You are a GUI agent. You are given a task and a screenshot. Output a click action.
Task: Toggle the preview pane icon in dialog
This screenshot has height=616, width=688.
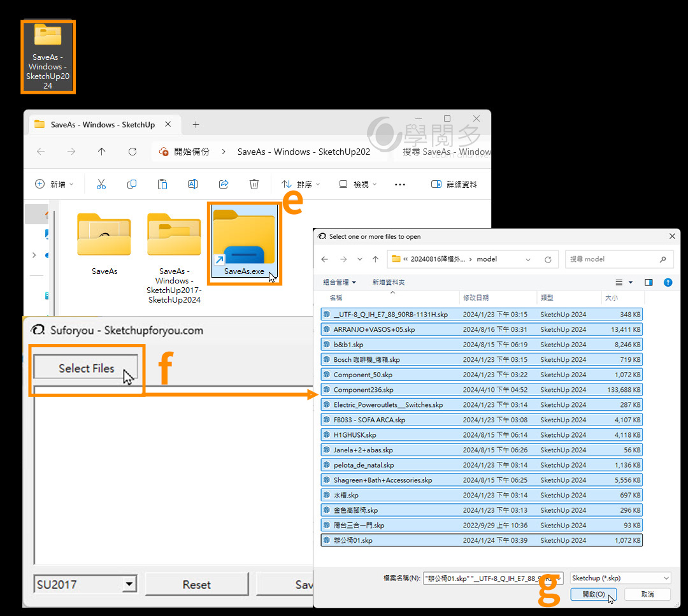coord(649,283)
